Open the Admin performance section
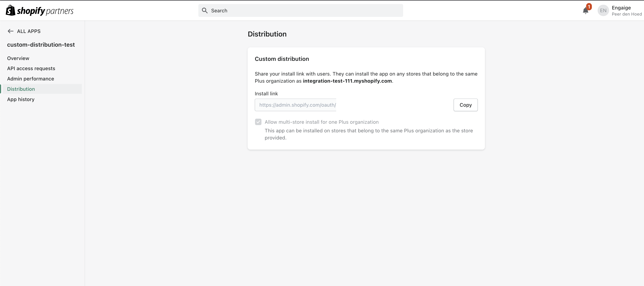The height and width of the screenshot is (286, 644). point(31,79)
